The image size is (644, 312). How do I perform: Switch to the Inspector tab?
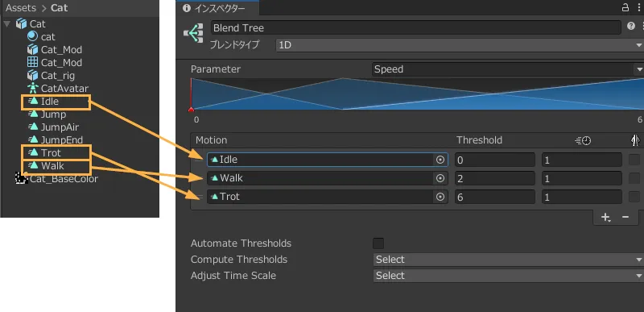pos(214,8)
